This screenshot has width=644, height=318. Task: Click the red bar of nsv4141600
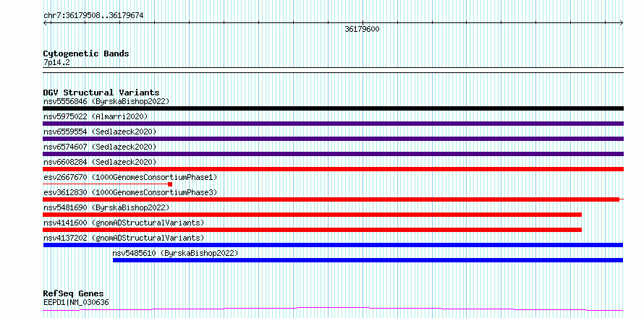click(x=312, y=230)
